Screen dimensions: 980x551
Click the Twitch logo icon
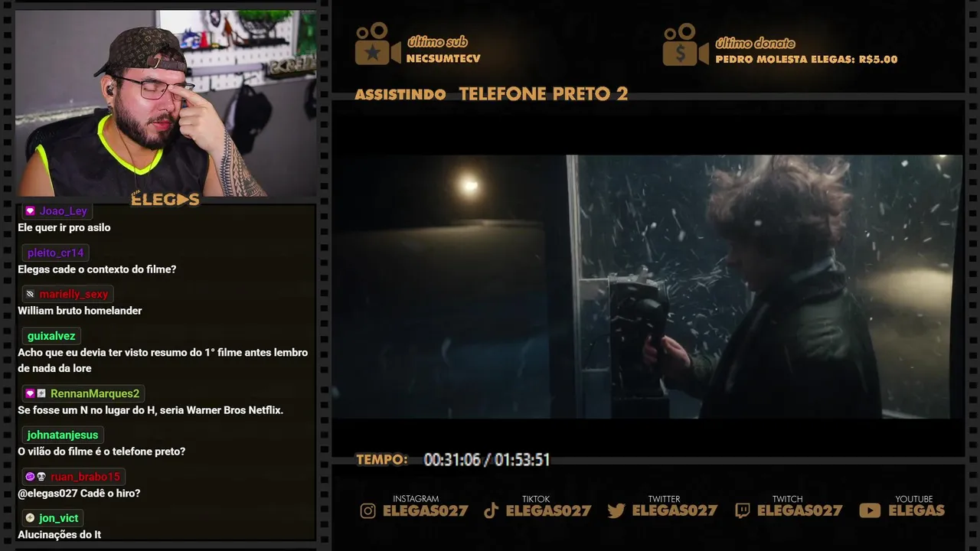pyautogui.click(x=743, y=511)
